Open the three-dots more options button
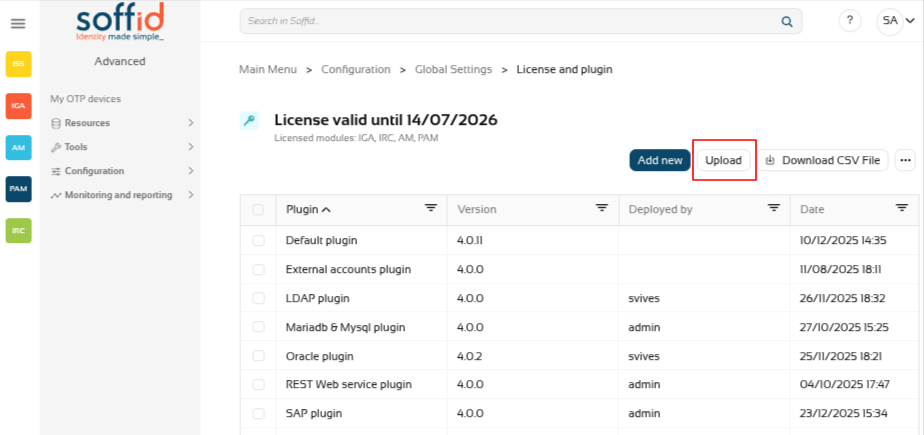The image size is (924, 435). pyautogui.click(x=905, y=160)
